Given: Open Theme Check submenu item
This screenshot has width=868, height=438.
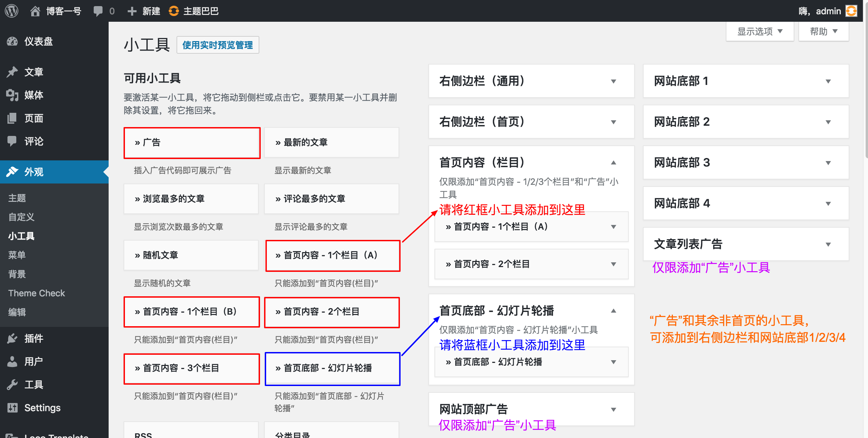Looking at the screenshot, I should [x=36, y=293].
